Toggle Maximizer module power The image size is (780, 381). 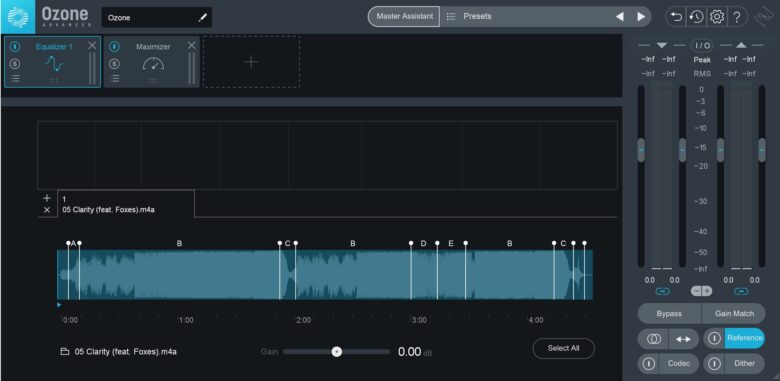(114, 47)
